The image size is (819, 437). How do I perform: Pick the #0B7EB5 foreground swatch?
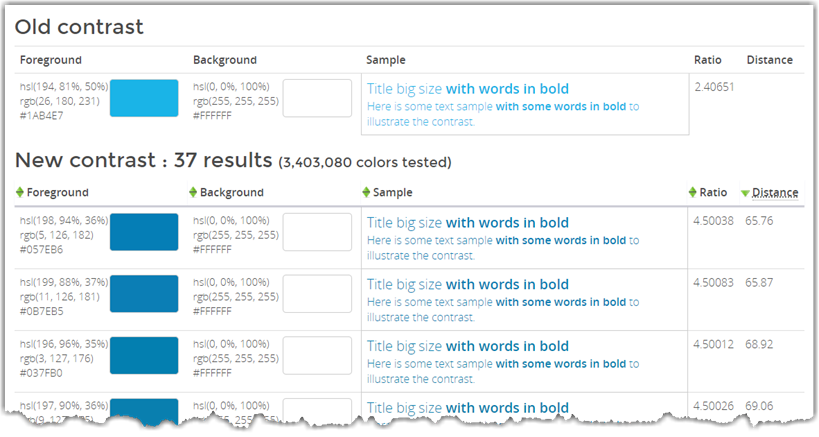coord(144,293)
